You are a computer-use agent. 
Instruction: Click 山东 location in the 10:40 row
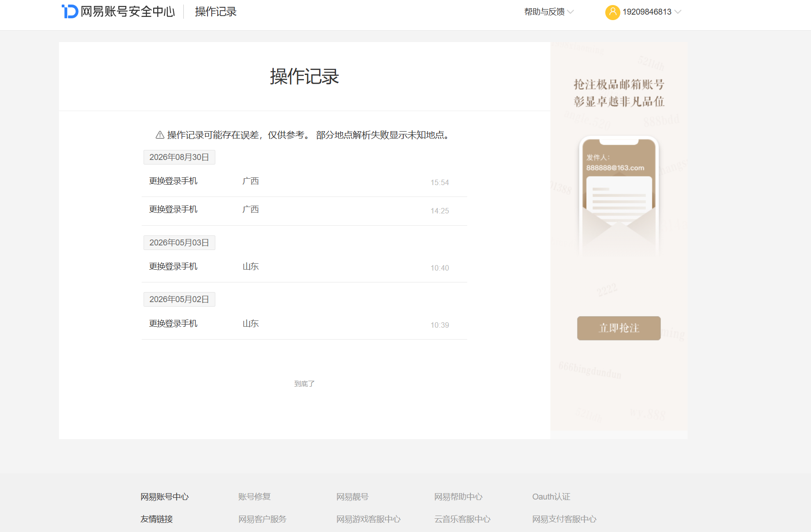[x=251, y=266]
